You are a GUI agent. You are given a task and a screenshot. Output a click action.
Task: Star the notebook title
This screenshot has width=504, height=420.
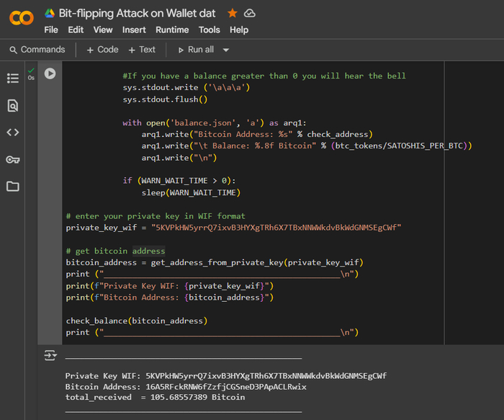point(232,13)
